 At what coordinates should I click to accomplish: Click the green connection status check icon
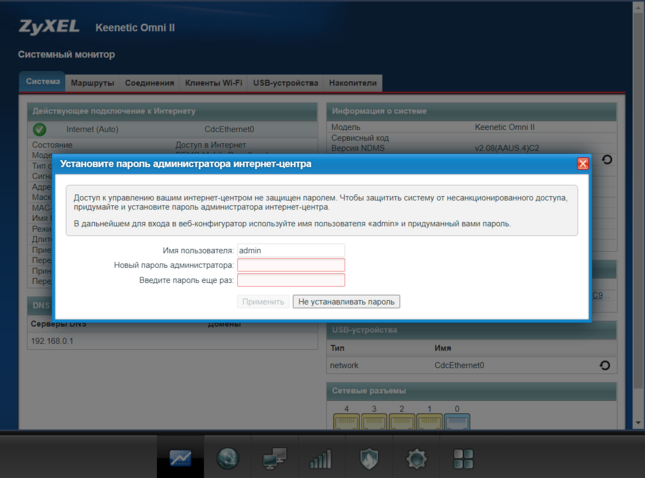pyautogui.click(x=39, y=130)
